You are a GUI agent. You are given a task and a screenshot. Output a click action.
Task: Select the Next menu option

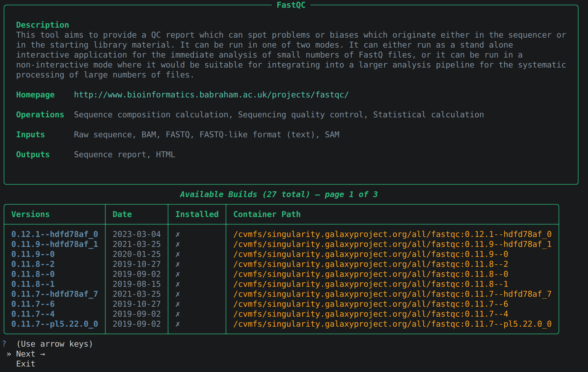(31, 354)
